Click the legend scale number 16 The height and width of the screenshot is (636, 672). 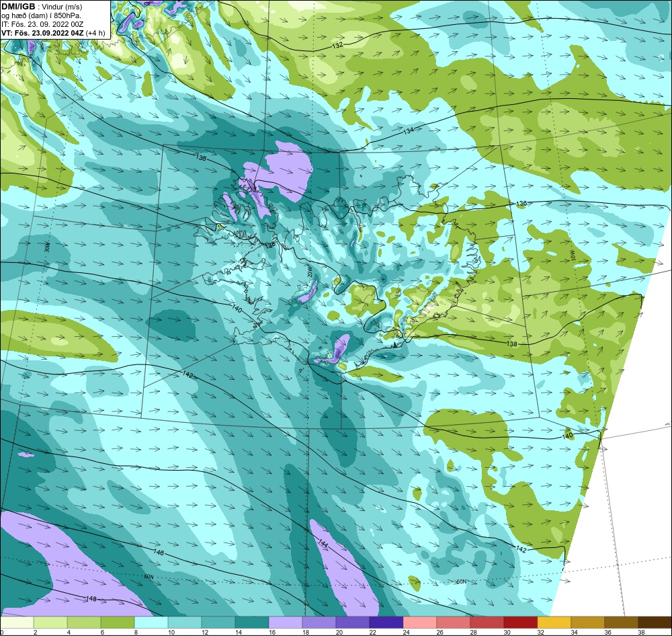click(272, 632)
